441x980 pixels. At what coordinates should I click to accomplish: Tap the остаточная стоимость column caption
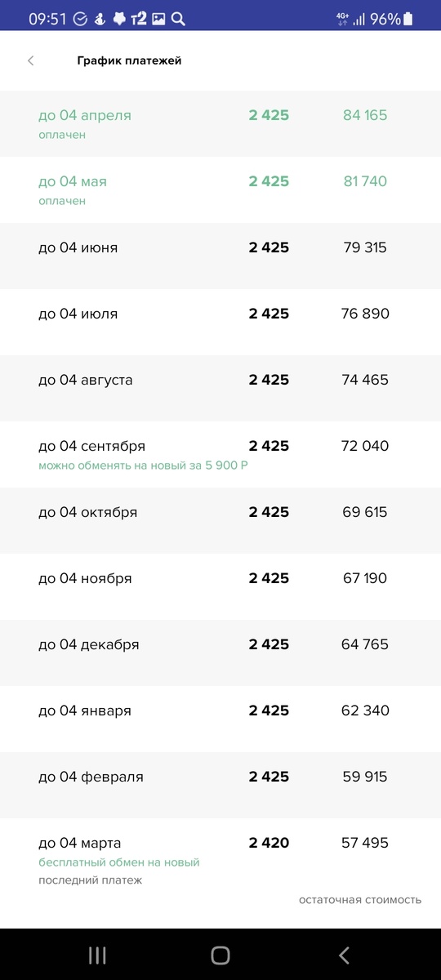360,900
